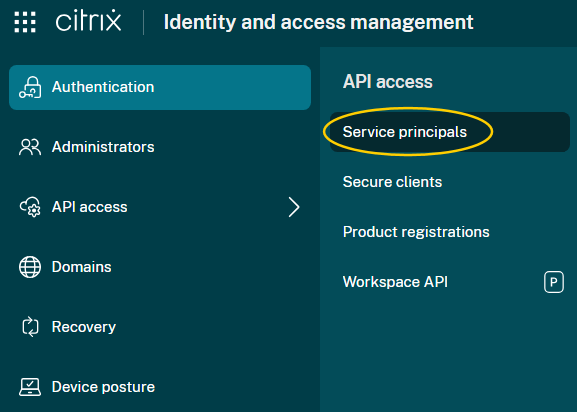Viewport: 577px width, 412px height.
Task: Select Authentication in the sidebar
Action: tap(160, 88)
